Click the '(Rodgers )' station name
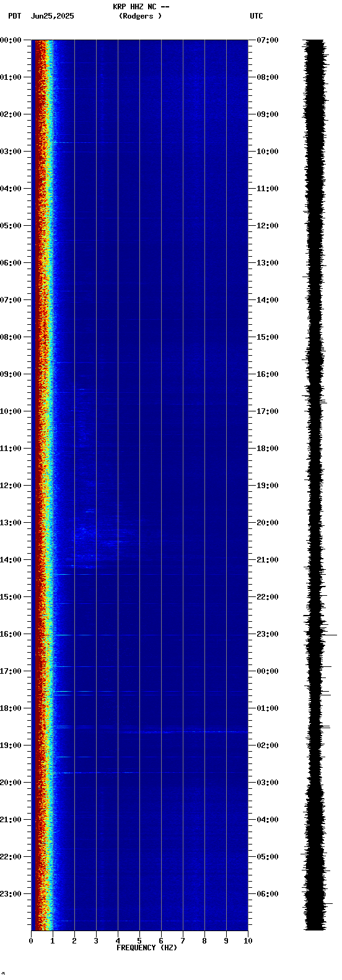Image resolution: width=342 pixels, height=980 pixels. click(x=141, y=16)
